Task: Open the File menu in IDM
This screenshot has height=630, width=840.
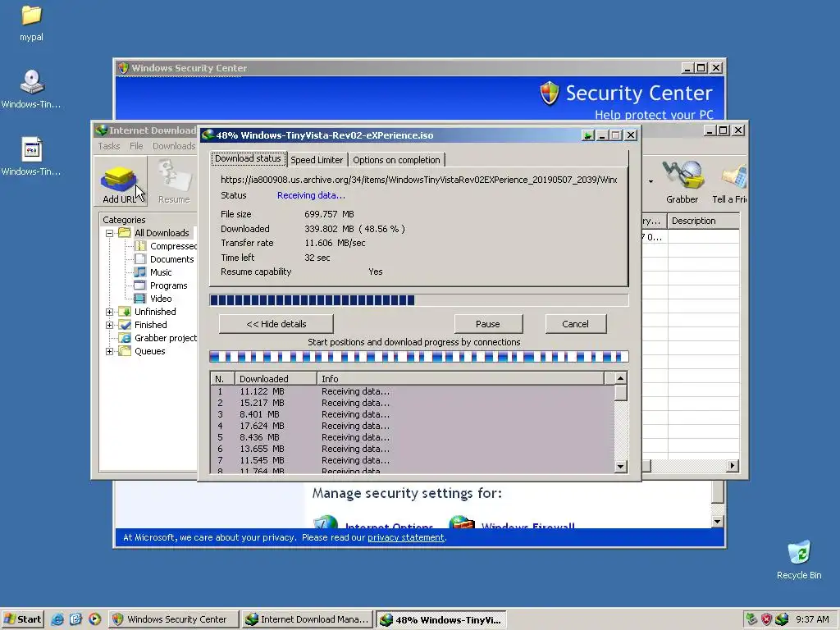Action: coord(136,146)
